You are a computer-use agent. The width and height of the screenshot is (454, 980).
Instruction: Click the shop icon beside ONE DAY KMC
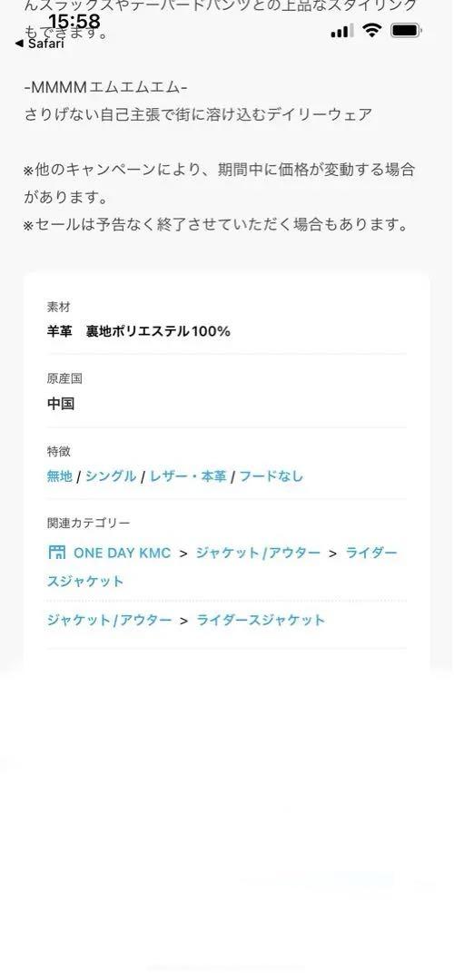point(57,552)
